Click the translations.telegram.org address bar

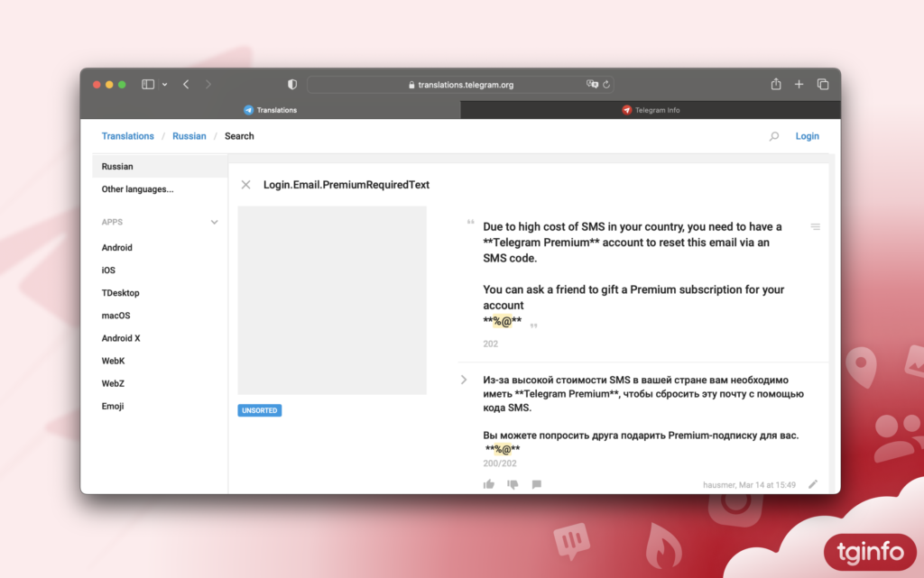pyautogui.click(x=460, y=85)
